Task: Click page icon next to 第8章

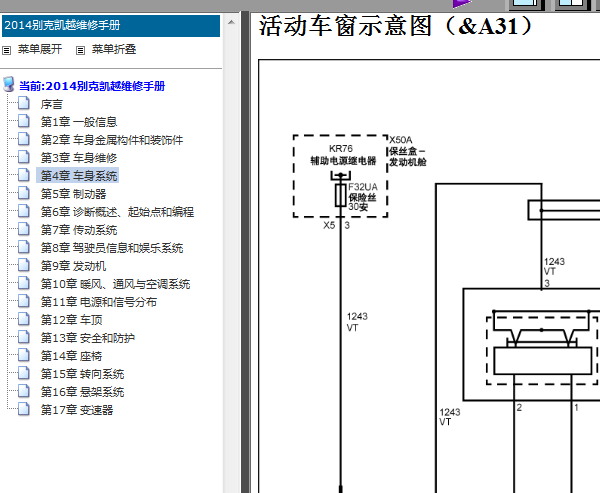Action: (24, 247)
